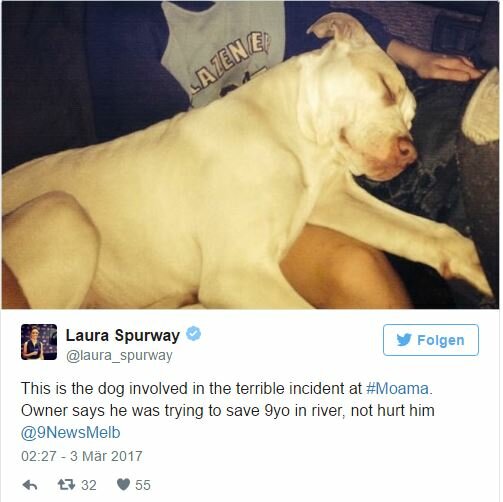Click the Twitter bird icon in Folgen
Screen dimensions: 503x502
click(404, 340)
